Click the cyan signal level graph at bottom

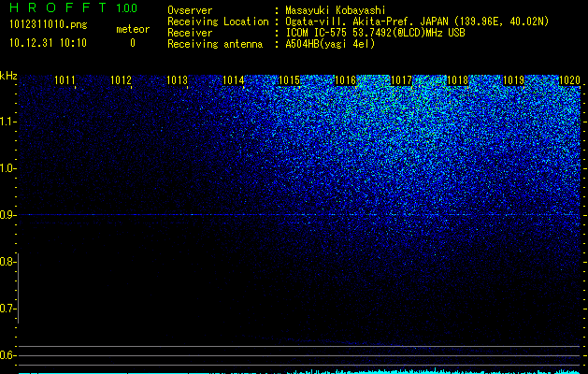[299, 371]
